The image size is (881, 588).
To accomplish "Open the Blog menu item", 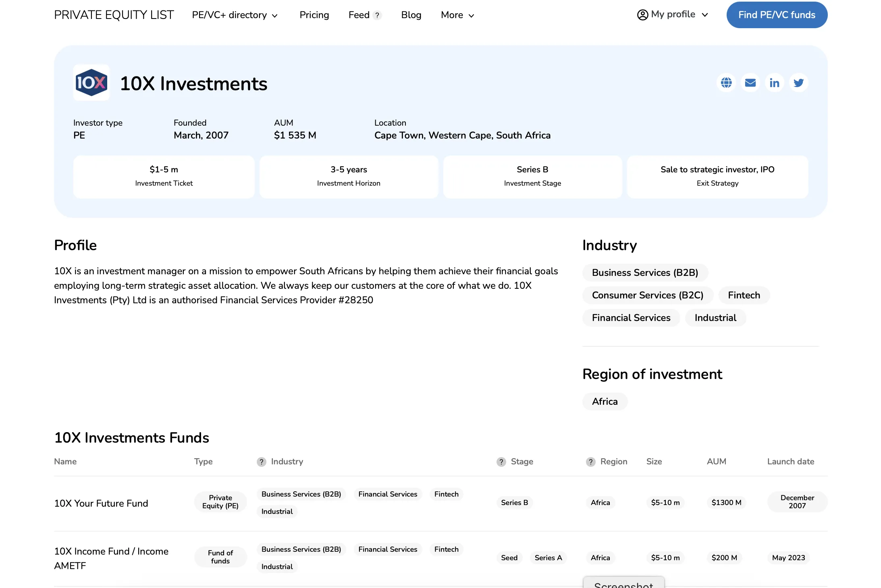I will 411,15.
